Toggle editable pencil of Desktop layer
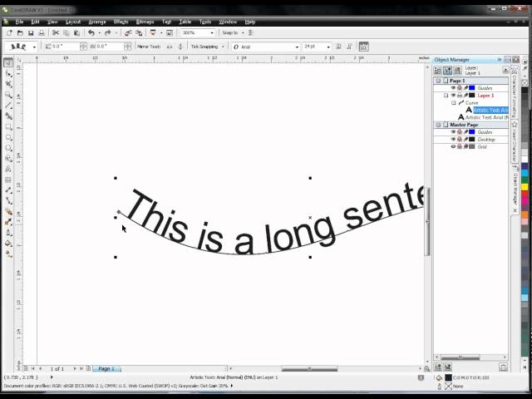This screenshot has width=532, height=399. point(465,140)
